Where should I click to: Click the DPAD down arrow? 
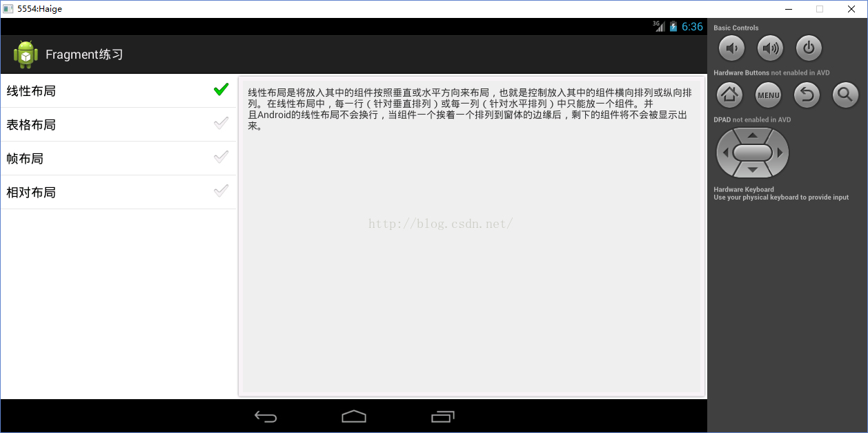(752, 170)
